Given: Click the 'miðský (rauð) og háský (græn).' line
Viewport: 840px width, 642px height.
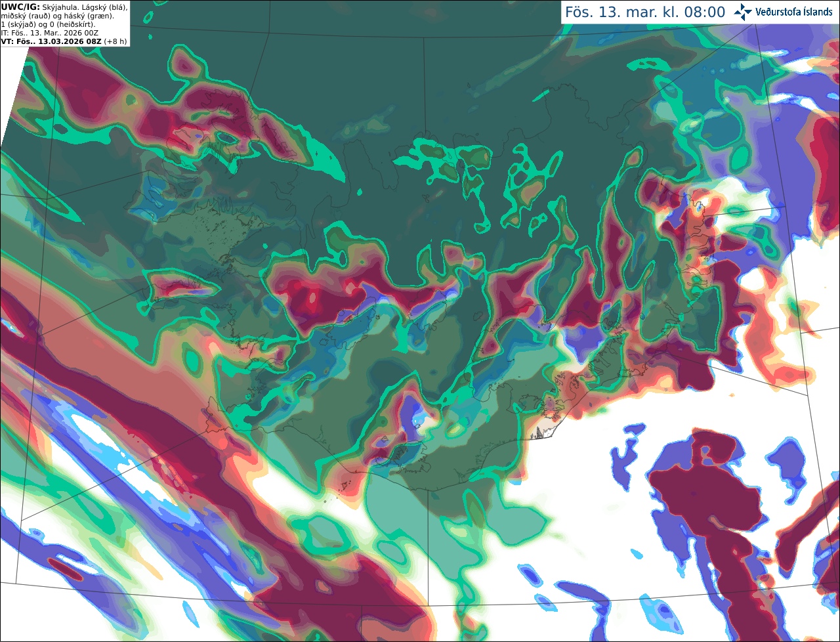Looking at the screenshot, I should [57, 16].
